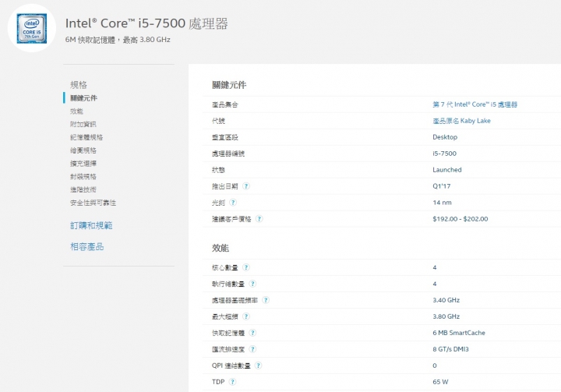Viewport: 561px width, 392px height.
Task: Click the Launched status value
Action: [447, 170]
